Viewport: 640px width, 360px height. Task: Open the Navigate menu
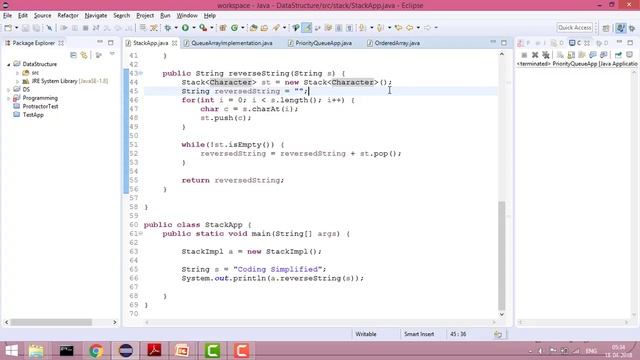(x=96, y=16)
